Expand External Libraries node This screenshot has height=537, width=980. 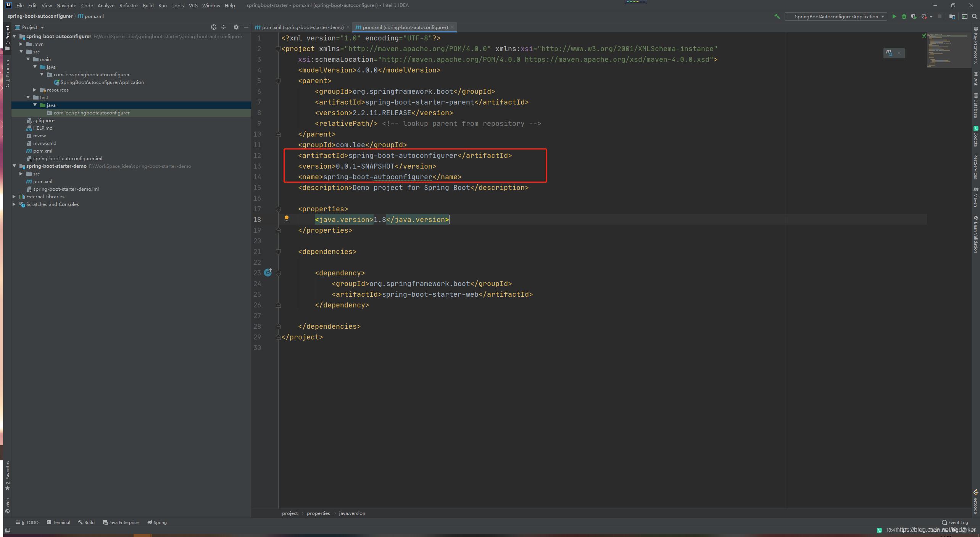pos(15,196)
